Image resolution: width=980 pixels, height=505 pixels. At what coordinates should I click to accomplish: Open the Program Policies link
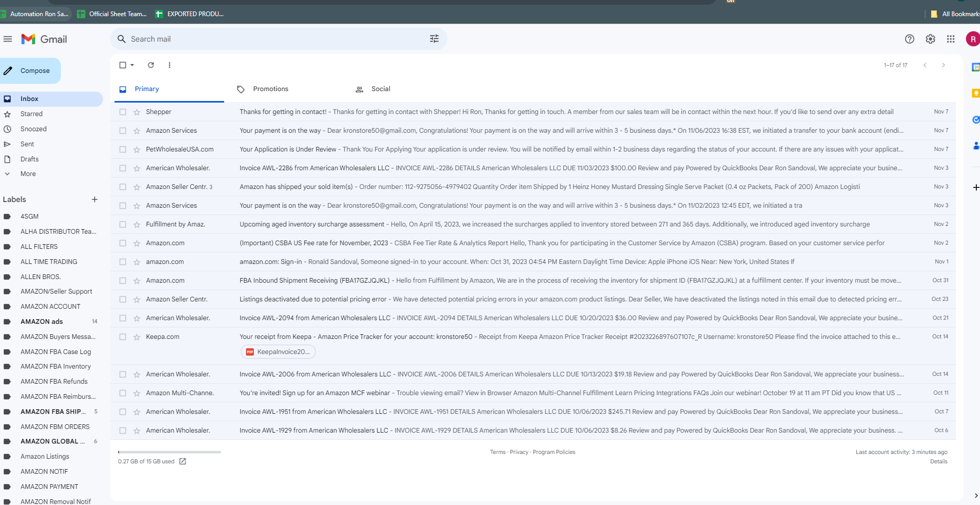pos(554,452)
